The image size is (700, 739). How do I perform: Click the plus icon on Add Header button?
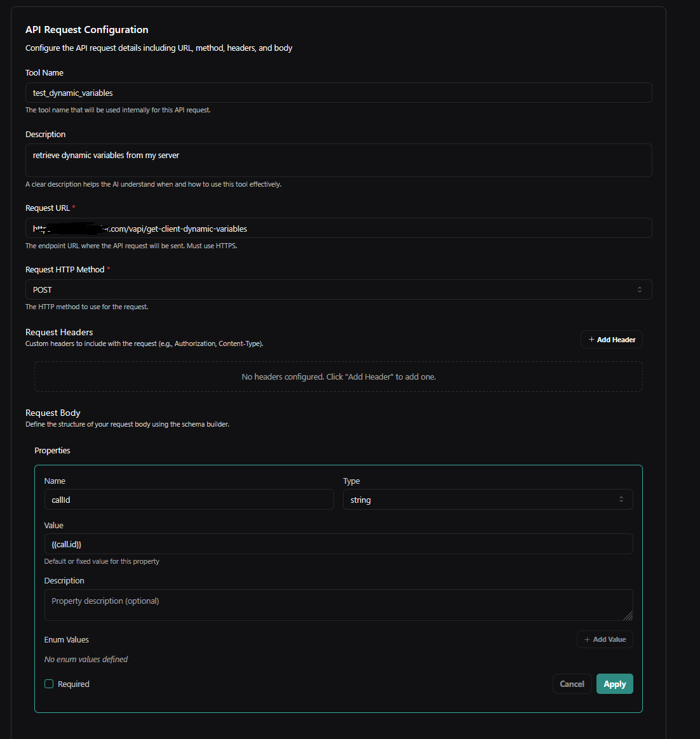click(x=593, y=339)
